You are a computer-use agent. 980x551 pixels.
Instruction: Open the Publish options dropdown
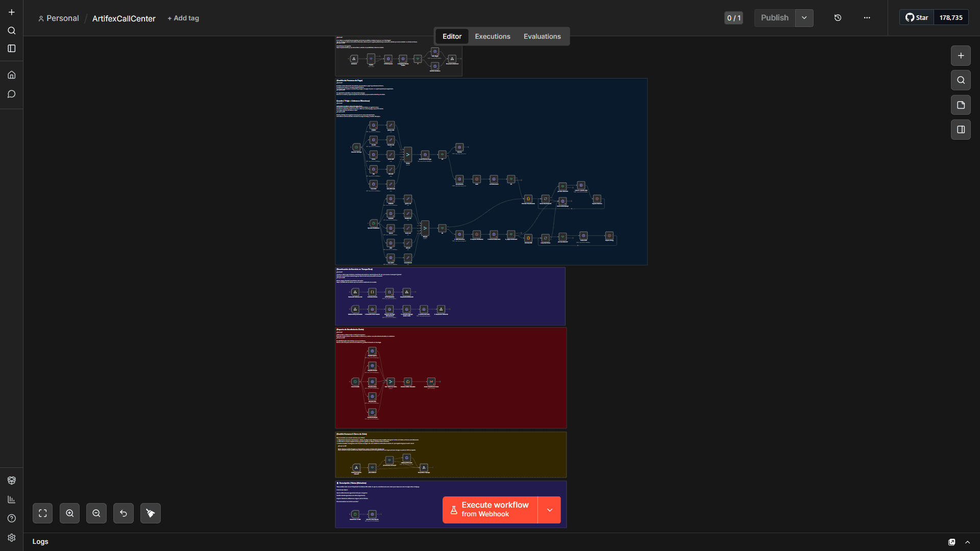(x=804, y=18)
